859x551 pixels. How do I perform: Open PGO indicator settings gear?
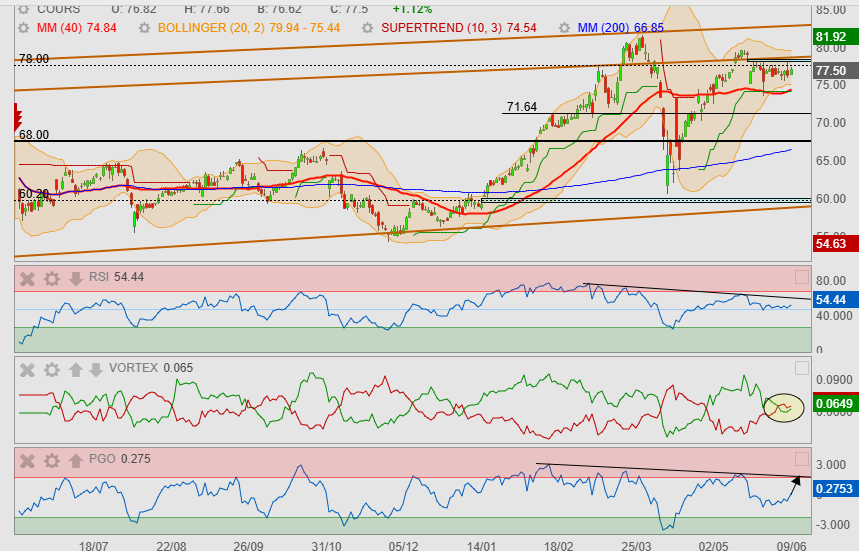click(x=51, y=461)
